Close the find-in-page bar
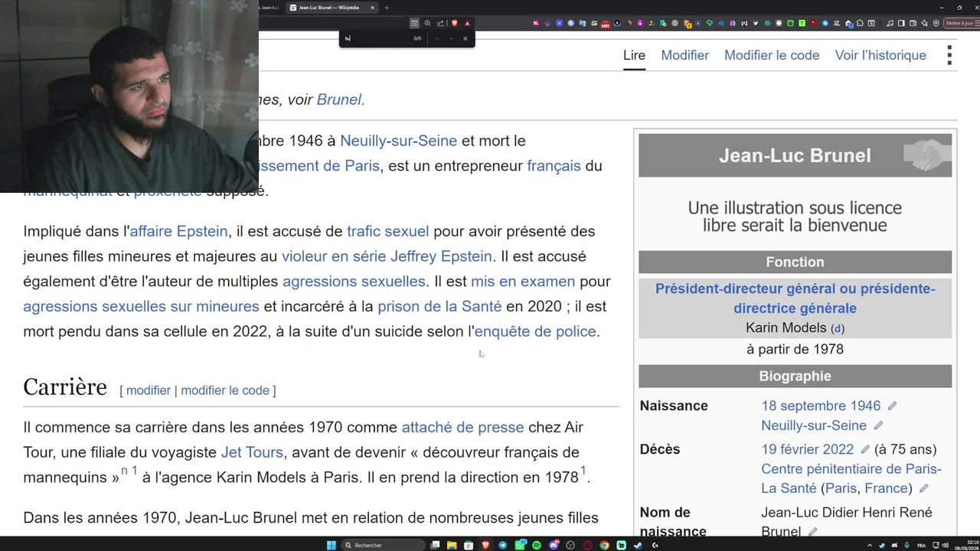980x551 pixels. coord(465,38)
